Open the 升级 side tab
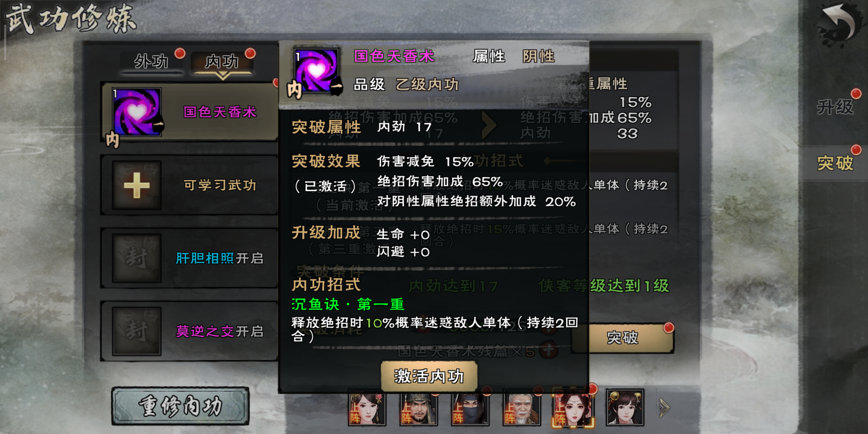 835,107
